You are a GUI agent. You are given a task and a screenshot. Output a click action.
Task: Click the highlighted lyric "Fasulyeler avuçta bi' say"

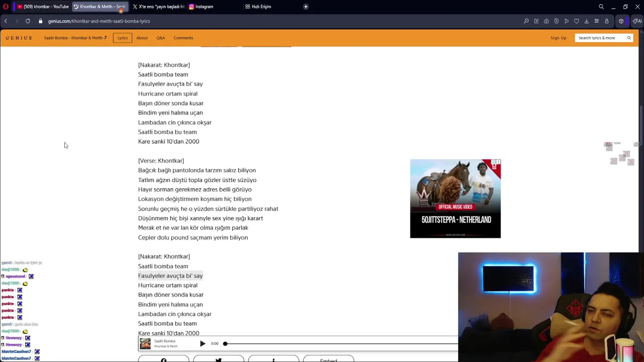[171, 276]
